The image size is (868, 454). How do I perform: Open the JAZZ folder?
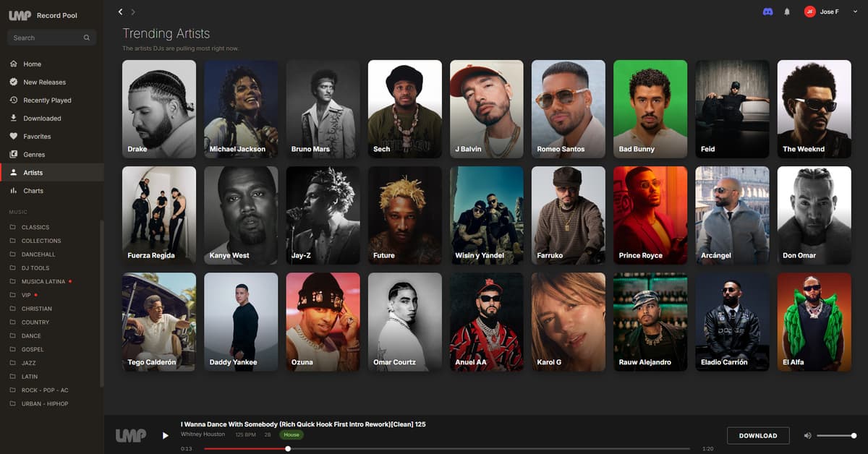click(29, 363)
